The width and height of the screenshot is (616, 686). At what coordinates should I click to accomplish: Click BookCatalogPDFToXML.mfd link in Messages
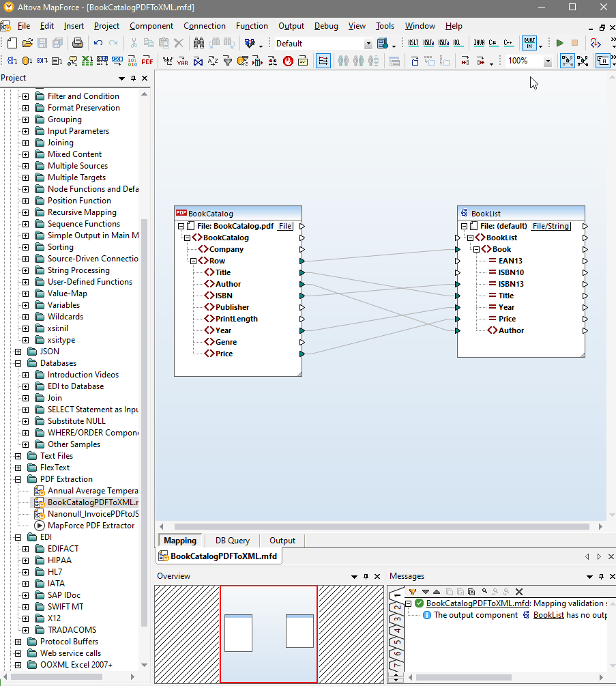pos(478,603)
